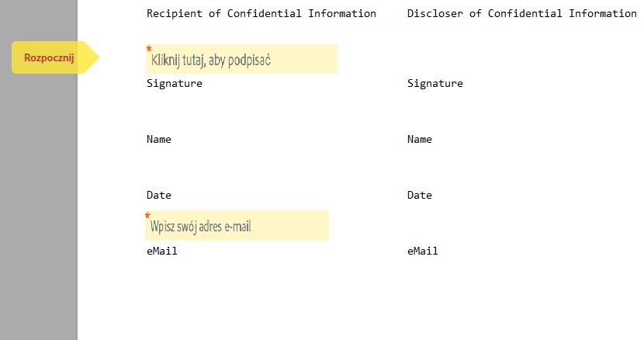Screen dimensions: 644x340
Task: Click the pointed arrow tip of Rozpocznij tag
Action: tap(94, 57)
